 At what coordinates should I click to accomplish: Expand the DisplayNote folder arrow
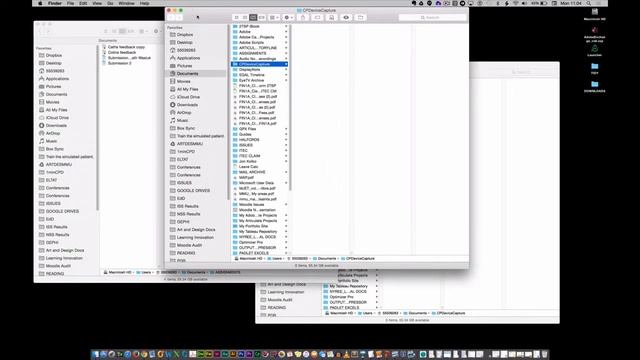286,70
